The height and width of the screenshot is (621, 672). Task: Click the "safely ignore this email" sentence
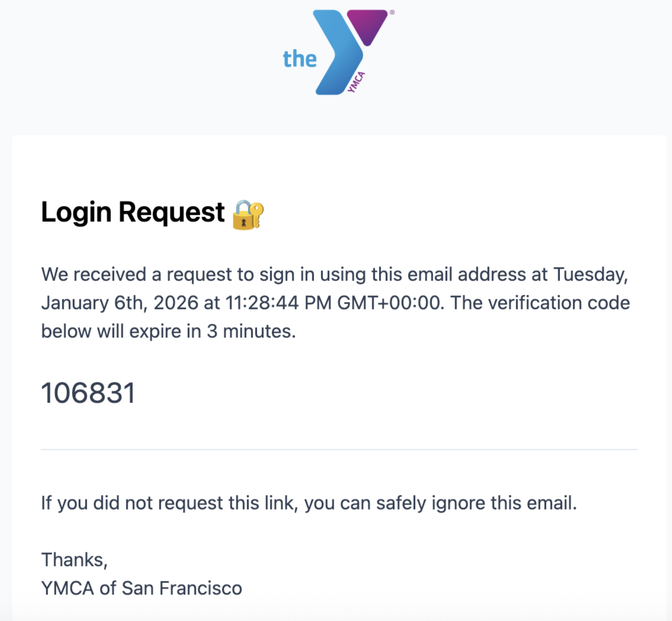click(x=476, y=503)
